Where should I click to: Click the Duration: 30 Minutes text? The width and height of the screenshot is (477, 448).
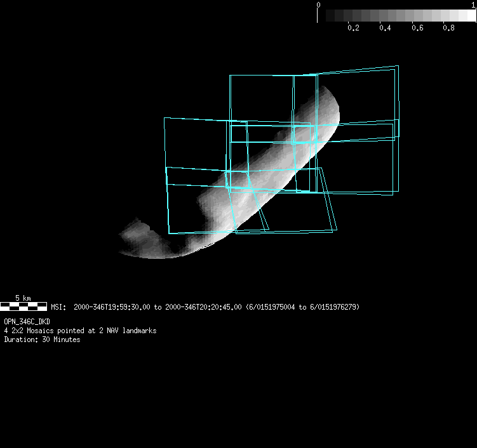(42, 339)
